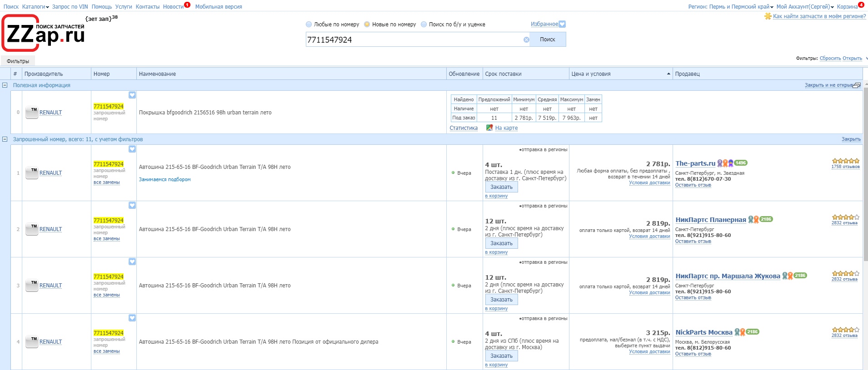Image resolution: width=868 pixels, height=370 pixels.
Task: Click Условия доставки for НикПартс Планерная
Action: point(649,237)
